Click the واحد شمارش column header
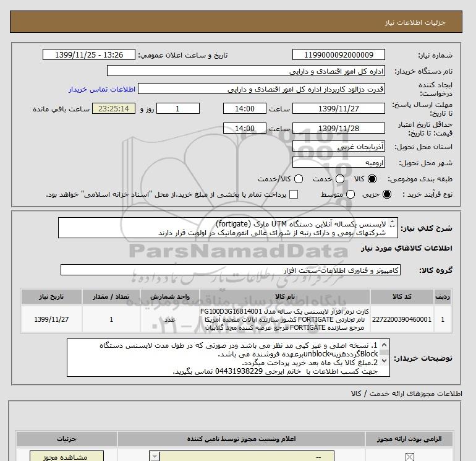This screenshot has height=461, width=476. tap(170, 296)
